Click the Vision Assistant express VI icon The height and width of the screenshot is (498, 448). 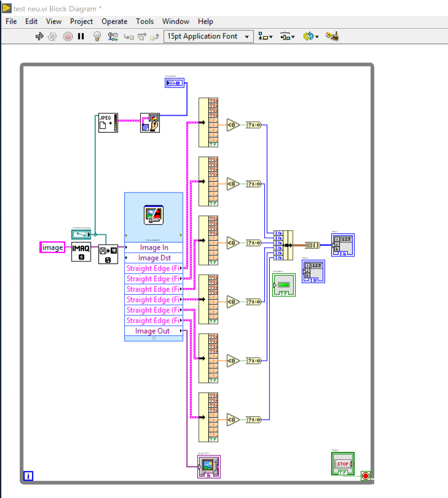click(x=154, y=215)
